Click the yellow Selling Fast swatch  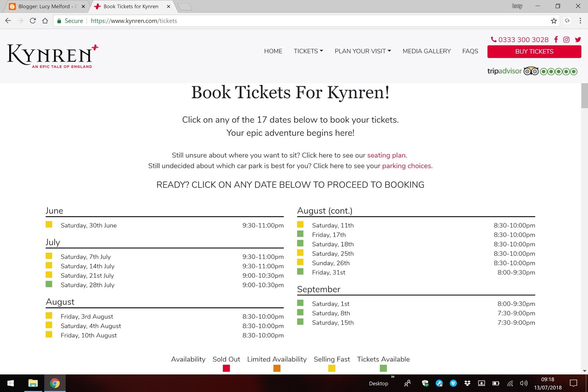point(332,368)
